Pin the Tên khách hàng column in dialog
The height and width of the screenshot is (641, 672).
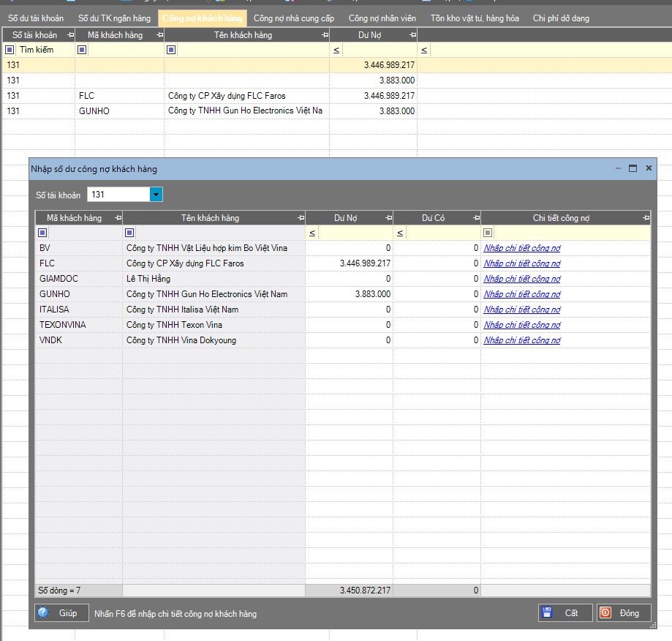[x=301, y=218]
